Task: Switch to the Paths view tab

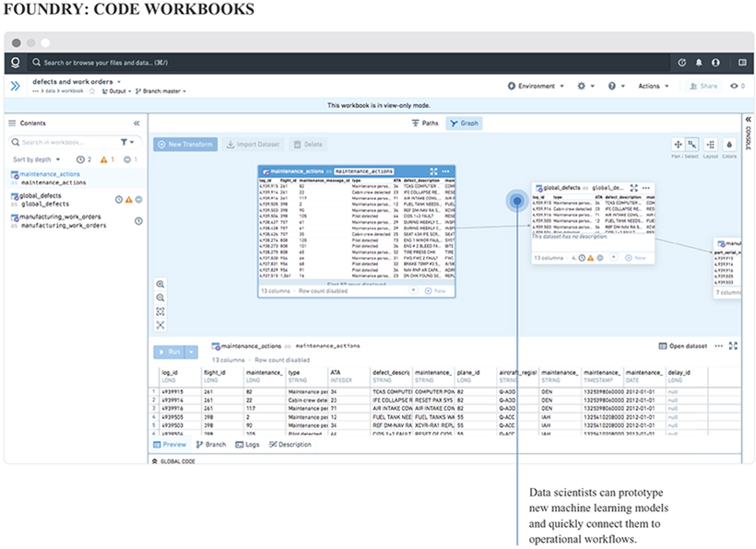Action: click(424, 123)
